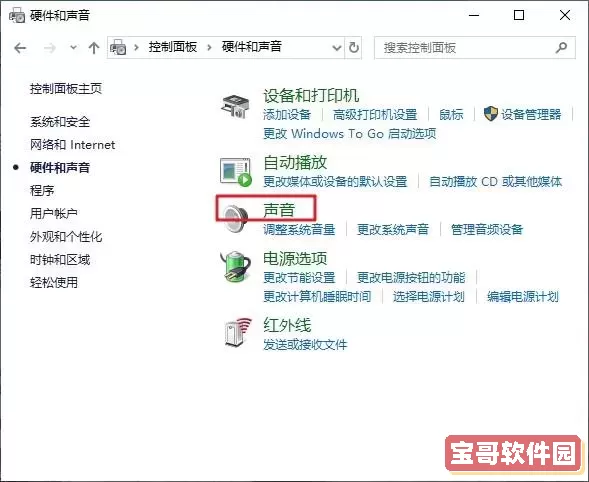Click the title bar window icon
This screenshot has width=589, height=482.
pyautogui.click(x=17, y=15)
